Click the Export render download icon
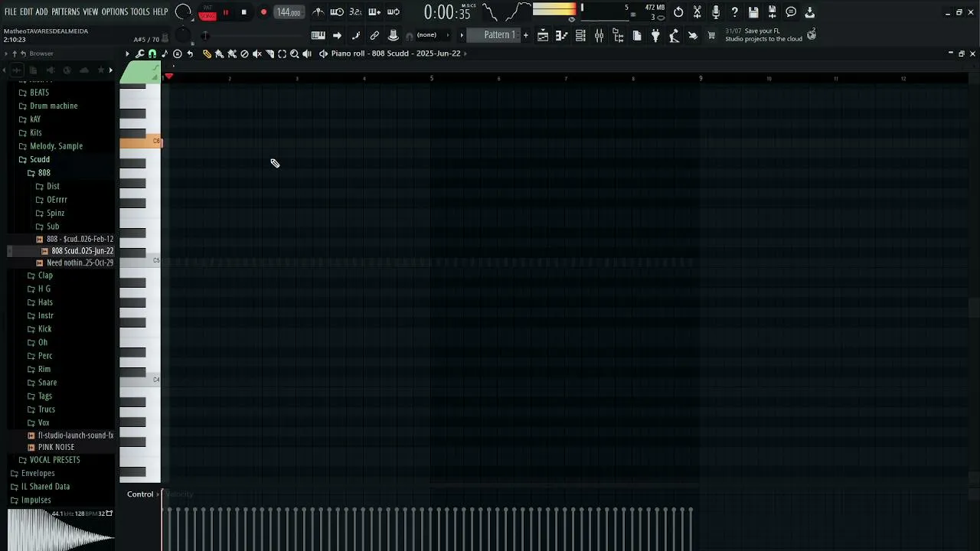The width and height of the screenshot is (980, 551). click(809, 12)
